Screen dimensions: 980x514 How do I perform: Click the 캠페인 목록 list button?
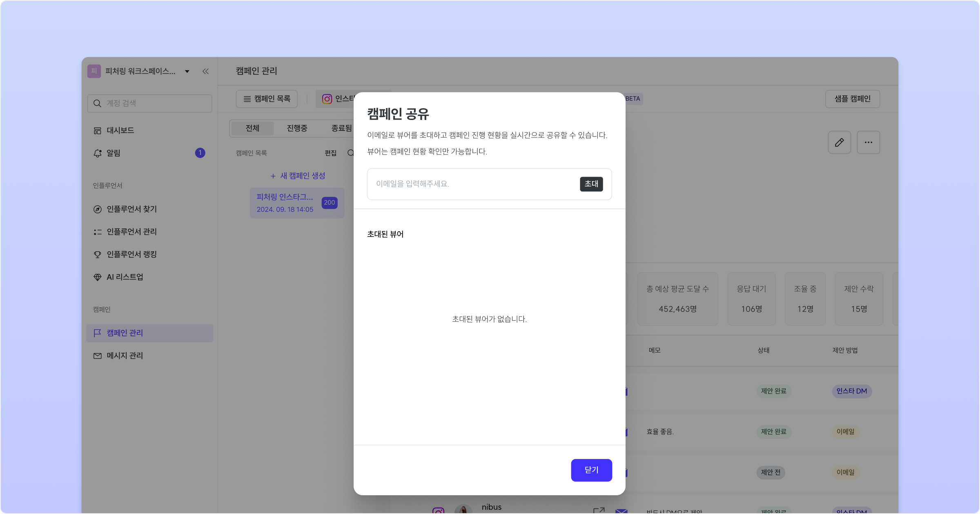267,99
